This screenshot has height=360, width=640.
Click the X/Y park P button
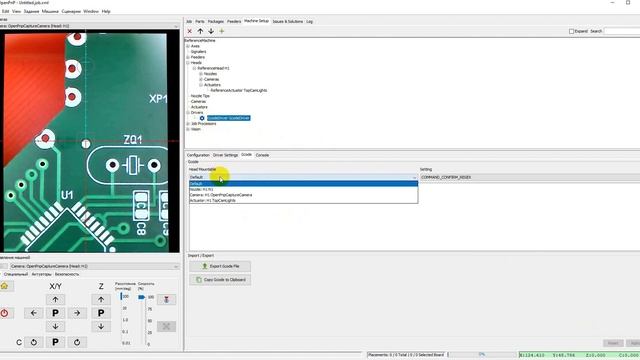click(55, 313)
